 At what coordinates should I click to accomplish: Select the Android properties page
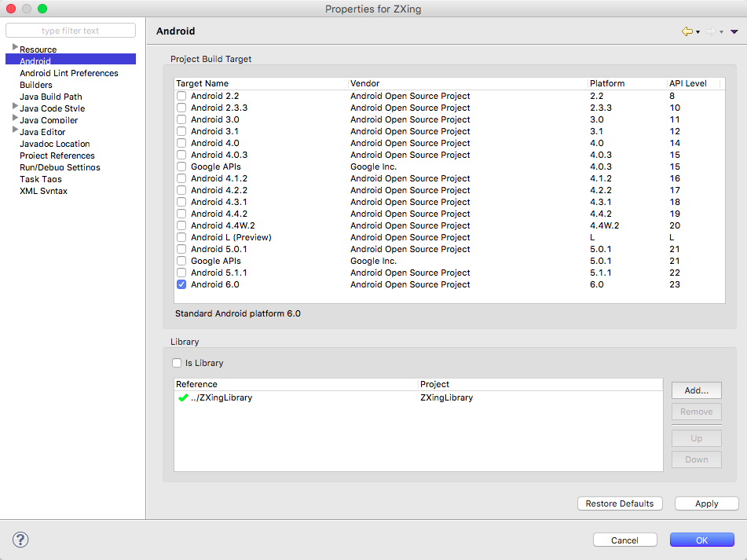click(71, 60)
